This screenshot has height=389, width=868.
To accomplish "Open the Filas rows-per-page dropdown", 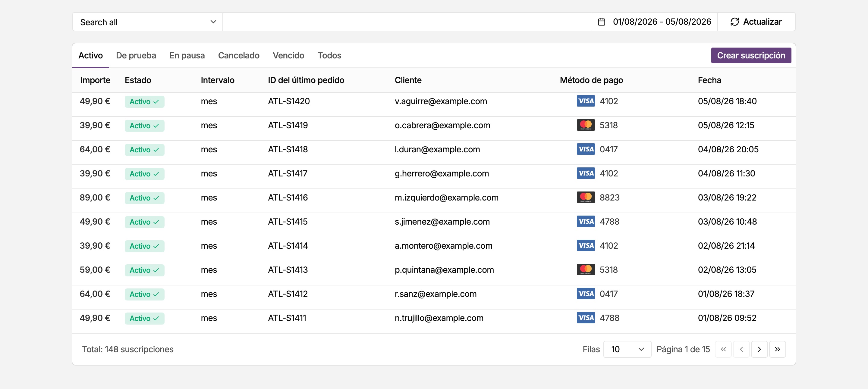I will (x=627, y=349).
